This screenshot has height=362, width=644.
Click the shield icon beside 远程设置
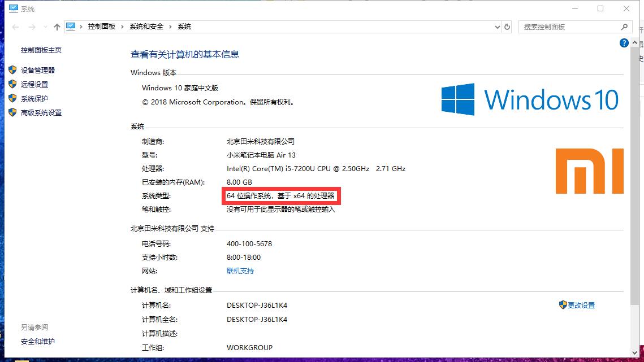pos(13,84)
